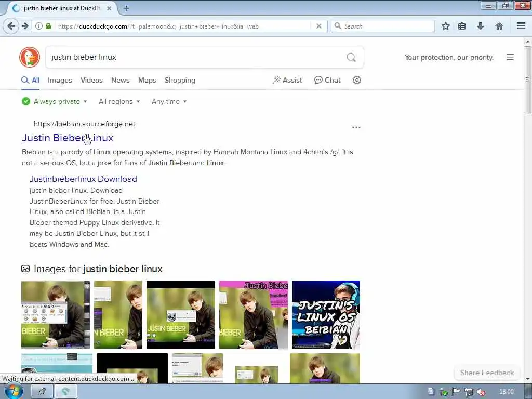Go back using the browser back arrow
This screenshot has height=399, width=532.
(11, 26)
